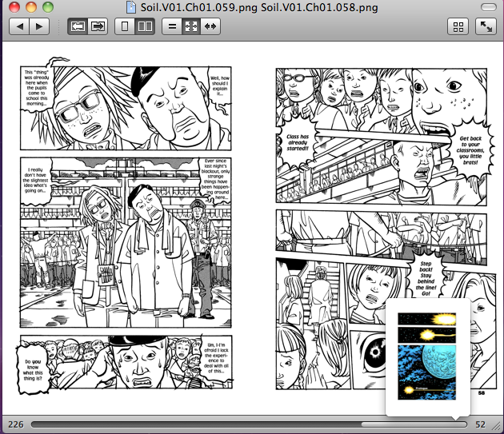Click the document icon in title bar
Image resolution: width=504 pixels, height=434 pixels.
(132, 7)
